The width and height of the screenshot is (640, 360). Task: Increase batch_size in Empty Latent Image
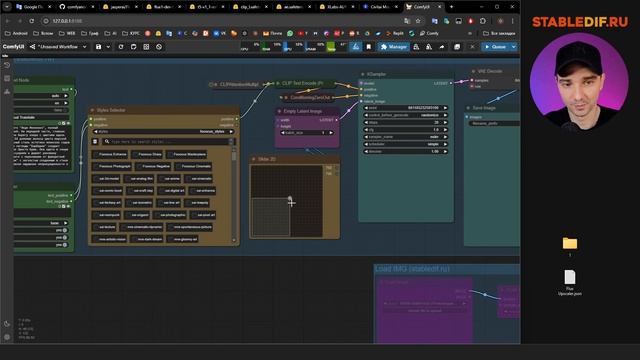[x=331, y=133]
